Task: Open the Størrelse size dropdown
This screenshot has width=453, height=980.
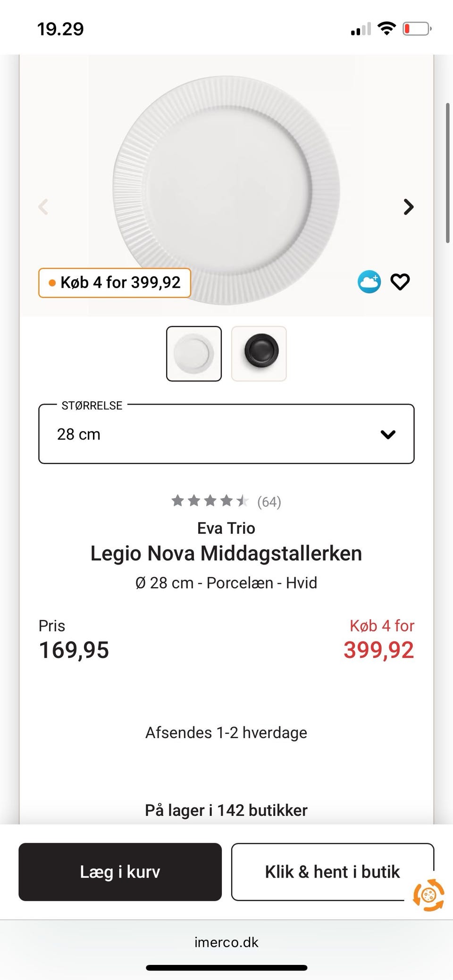Action: click(226, 434)
